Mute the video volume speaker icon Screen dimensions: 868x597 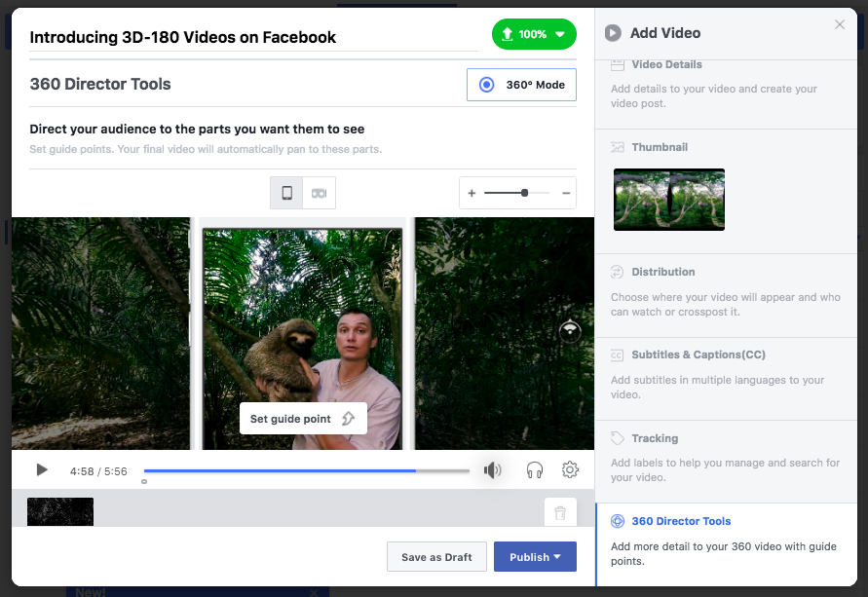(492, 470)
